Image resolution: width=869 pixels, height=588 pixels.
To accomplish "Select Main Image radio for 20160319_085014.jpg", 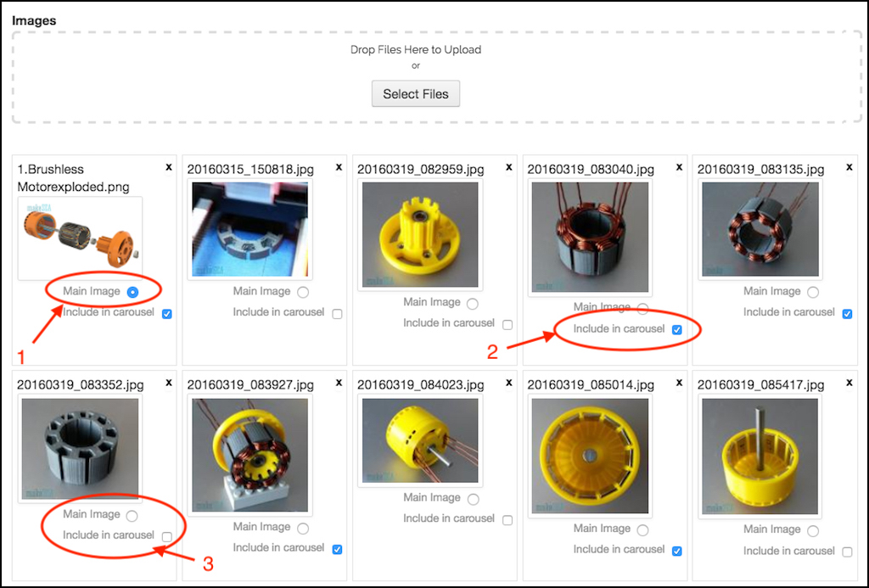I will point(642,530).
